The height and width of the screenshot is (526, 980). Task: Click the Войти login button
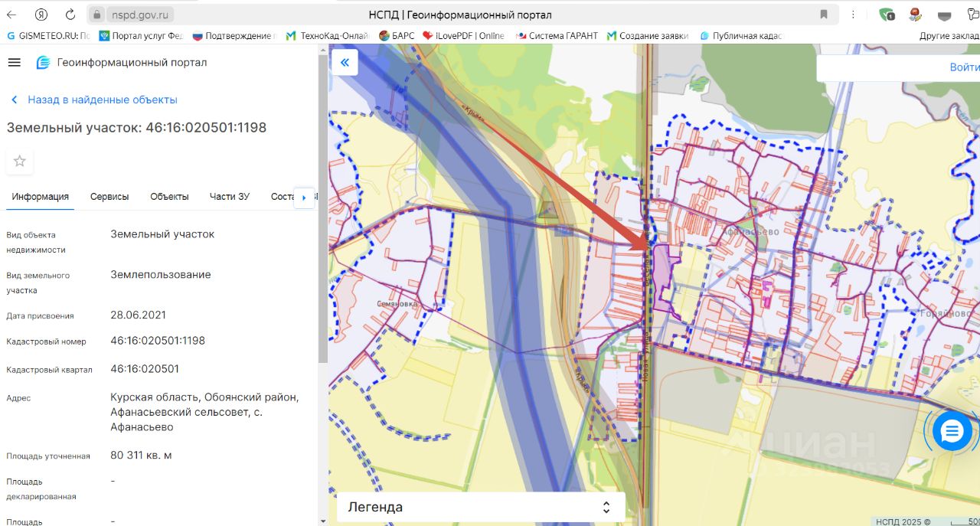[x=965, y=67]
